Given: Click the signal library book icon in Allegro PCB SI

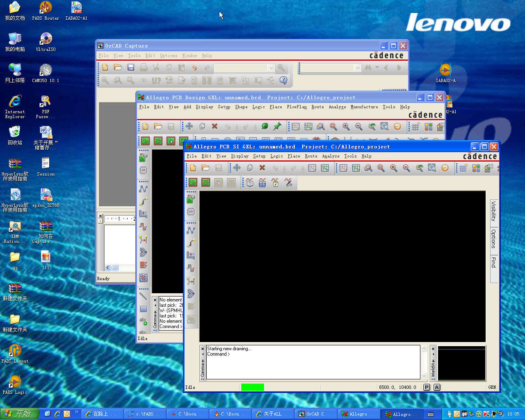Looking at the screenshot, I should click(x=250, y=183).
